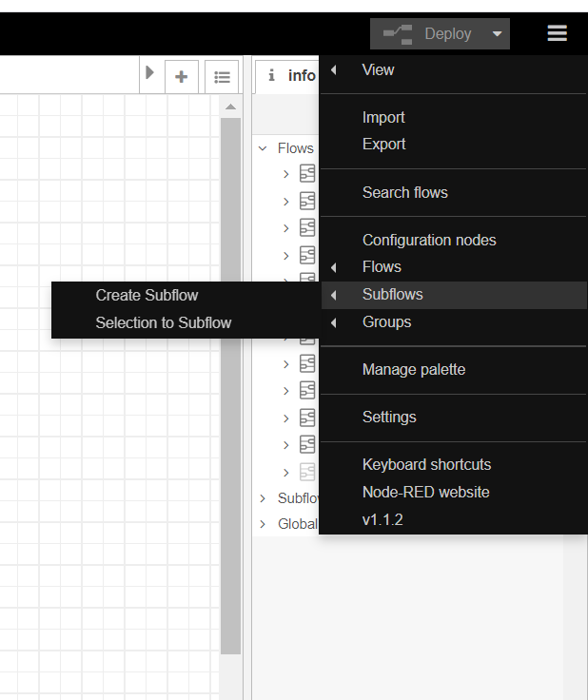Click the plus icon to add a flow
Image resolution: width=588 pixels, height=700 pixels.
[x=181, y=77]
